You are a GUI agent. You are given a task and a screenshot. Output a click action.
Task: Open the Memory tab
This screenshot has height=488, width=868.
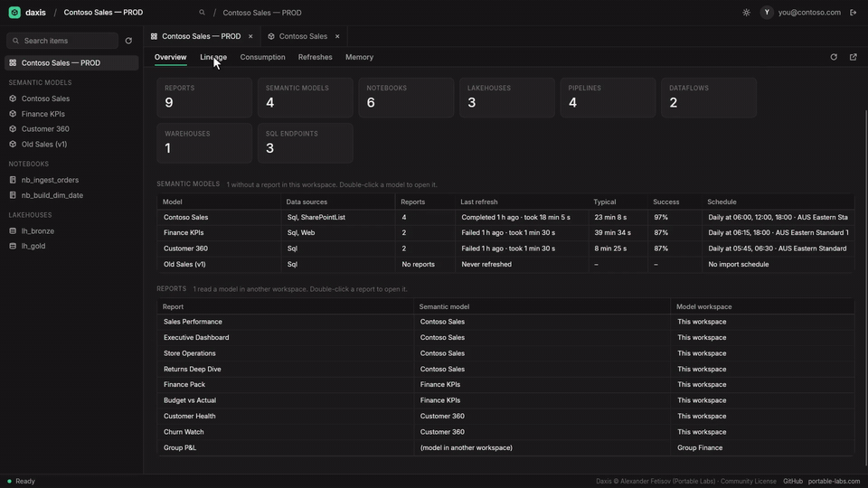(359, 57)
